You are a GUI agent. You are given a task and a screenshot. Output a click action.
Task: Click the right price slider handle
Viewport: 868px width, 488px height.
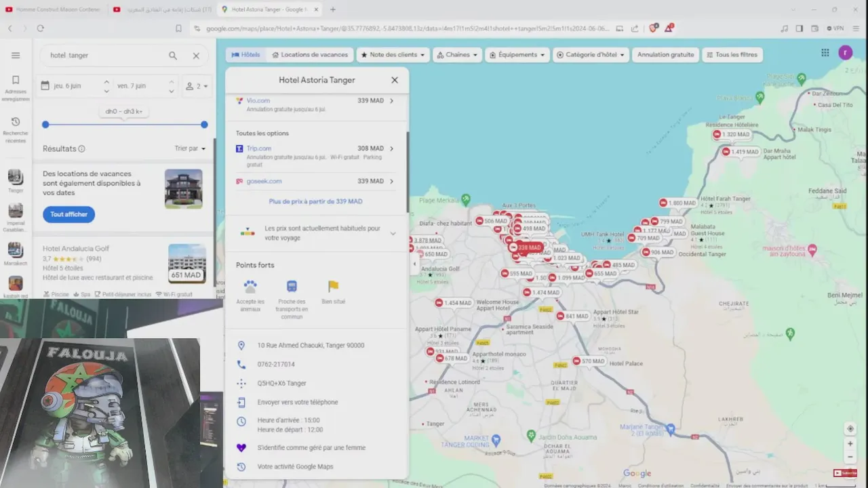coord(204,125)
